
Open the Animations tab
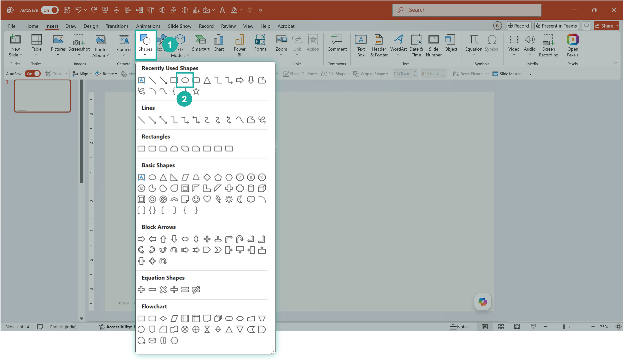click(x=148, y=26)
